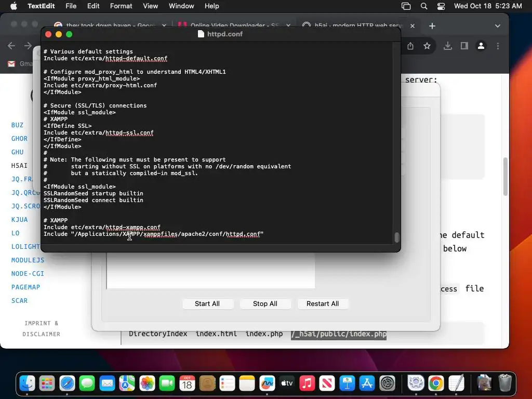
Task: Click the Chrome page scrollbar thumb
Action: [505, 177]
